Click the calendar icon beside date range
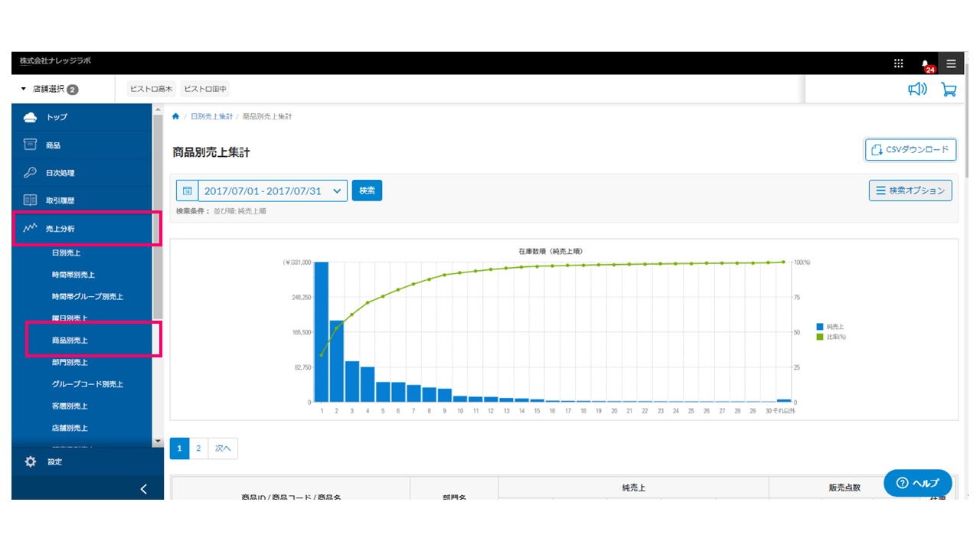The width and height of the screenshot is (980, 551). point(187,191)
